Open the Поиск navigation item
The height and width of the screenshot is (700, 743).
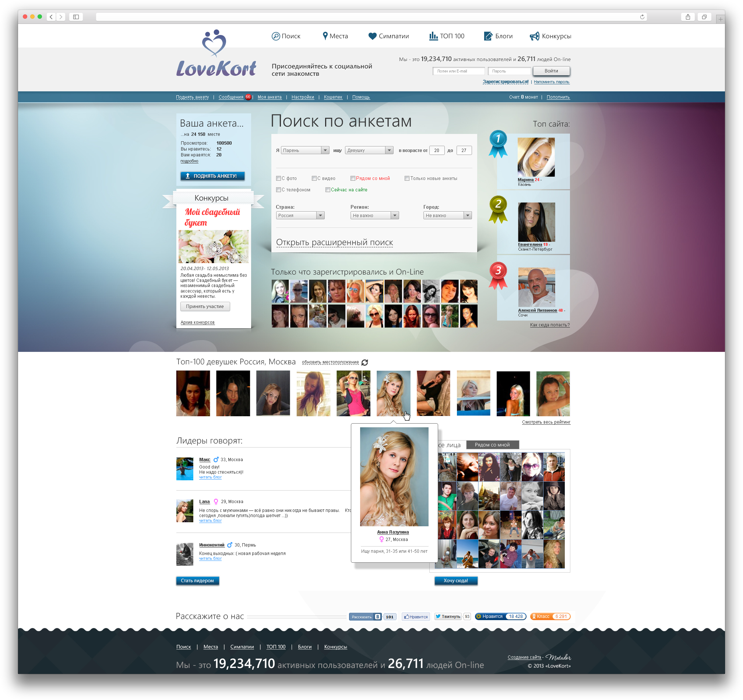coord(286,36)
